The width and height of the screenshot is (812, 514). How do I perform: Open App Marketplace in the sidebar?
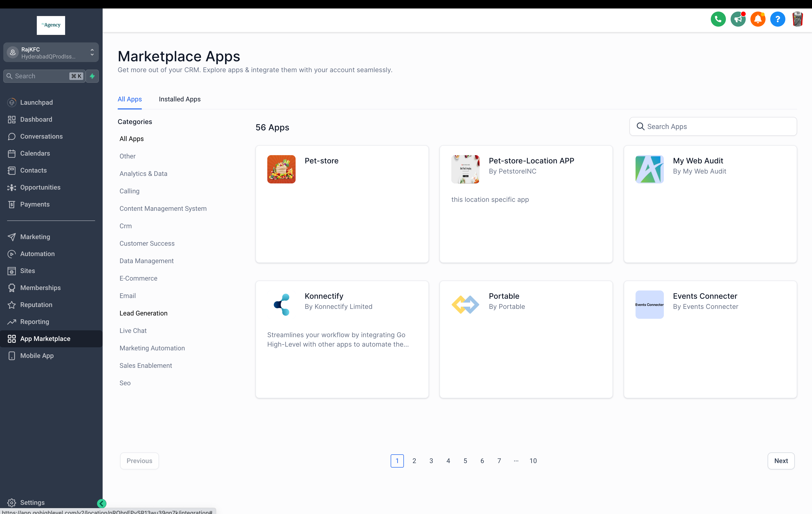51,339
